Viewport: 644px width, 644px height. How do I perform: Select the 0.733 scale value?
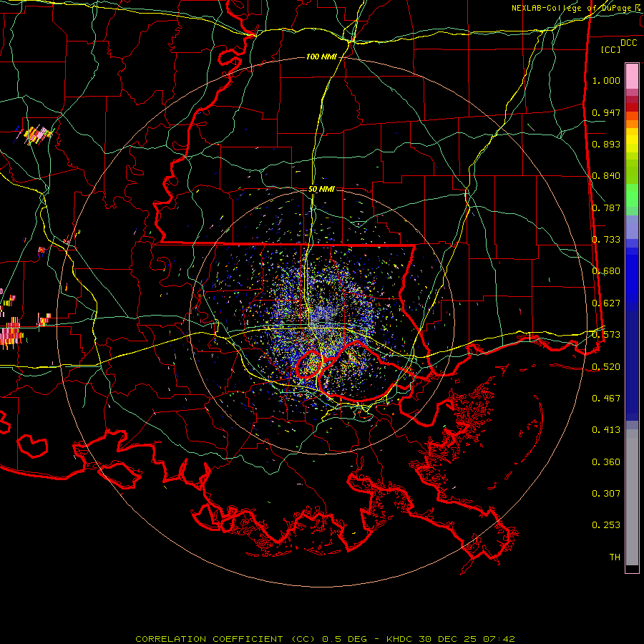point(606,240)
